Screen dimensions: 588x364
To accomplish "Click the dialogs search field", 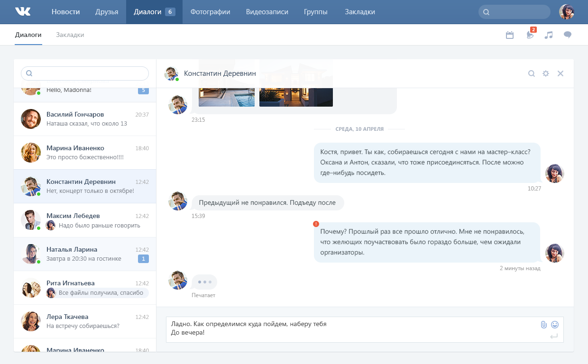I will pyautogui.click(x=85, y=73).
